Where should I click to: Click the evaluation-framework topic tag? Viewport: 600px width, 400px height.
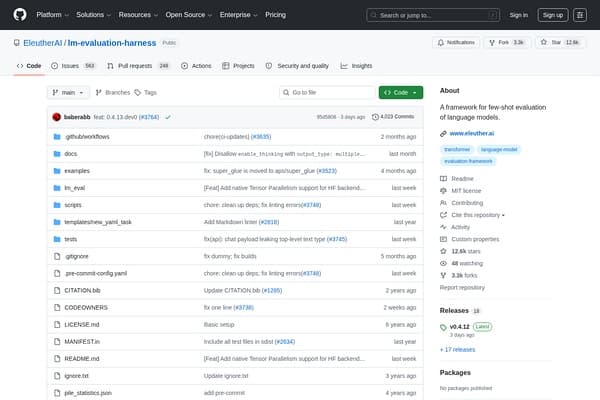468,161
